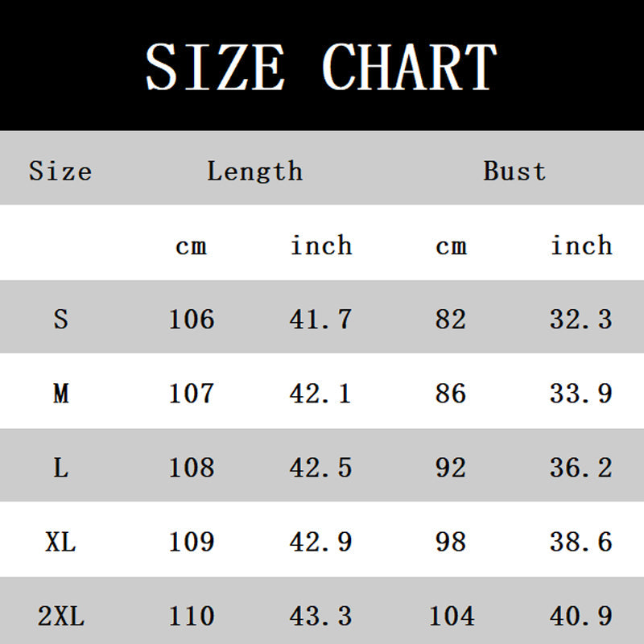Click the Length column header
The height and width of the screenshot is (644, 644).
pos(254,171)
